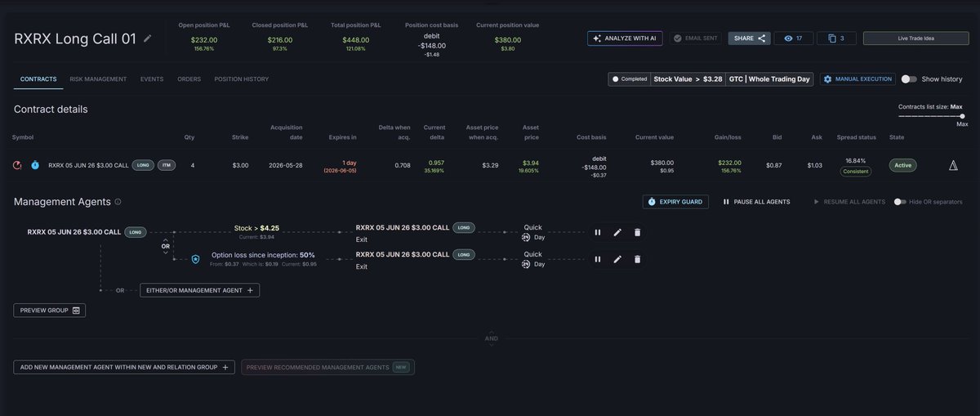Toggle the Show history switch
The image size is (980, 416).
click(908, 79)
